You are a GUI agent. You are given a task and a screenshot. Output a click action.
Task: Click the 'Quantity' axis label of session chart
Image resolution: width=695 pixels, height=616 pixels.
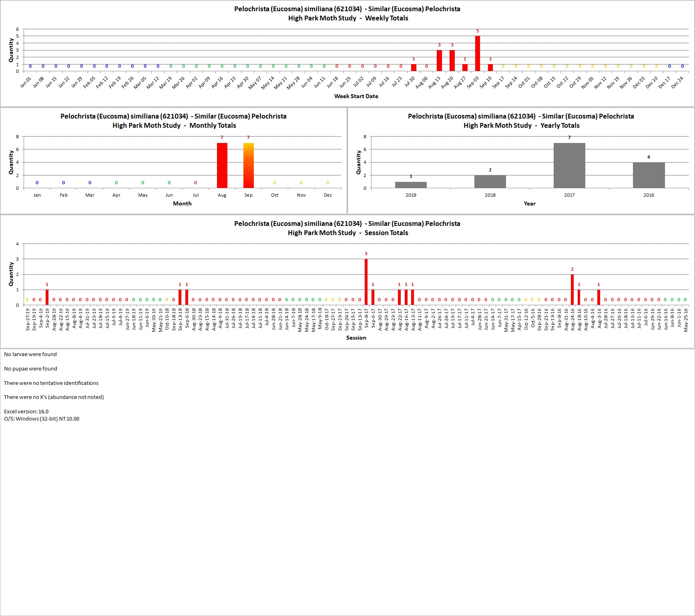coord(11,274)
